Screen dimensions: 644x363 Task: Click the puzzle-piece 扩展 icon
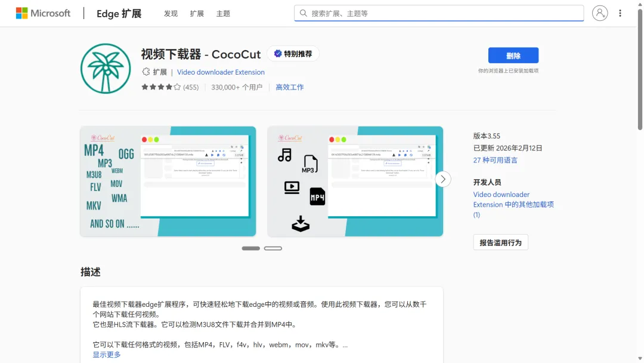pyautogui.click(x=146, y=72)
